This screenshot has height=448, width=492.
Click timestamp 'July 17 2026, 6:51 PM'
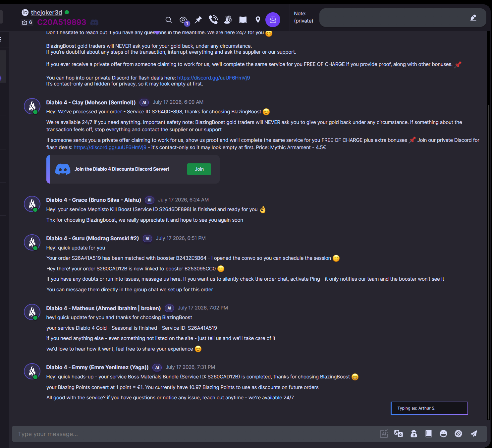tap(181, 238)
